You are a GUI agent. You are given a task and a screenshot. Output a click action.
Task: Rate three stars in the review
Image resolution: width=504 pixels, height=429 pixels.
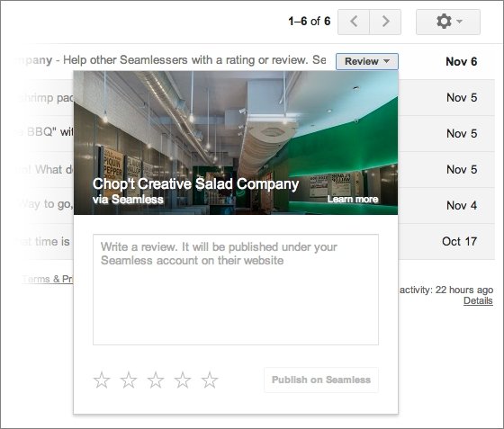[156, 380]
